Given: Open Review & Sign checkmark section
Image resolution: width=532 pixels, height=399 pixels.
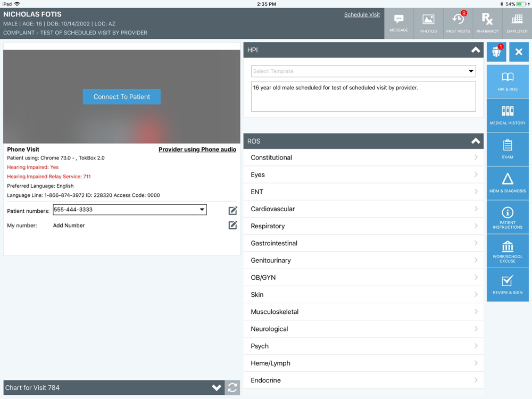Looking at the screenshot, I should (508, 285).
